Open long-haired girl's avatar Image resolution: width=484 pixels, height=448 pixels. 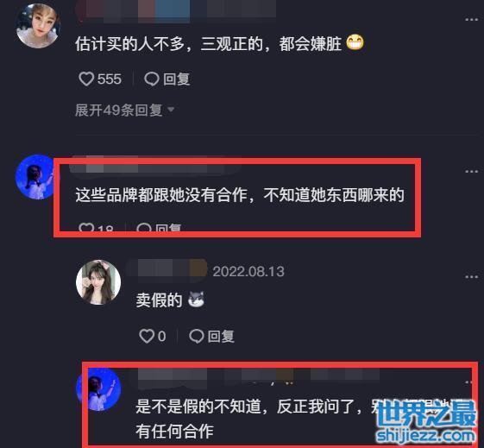[98, 282]
